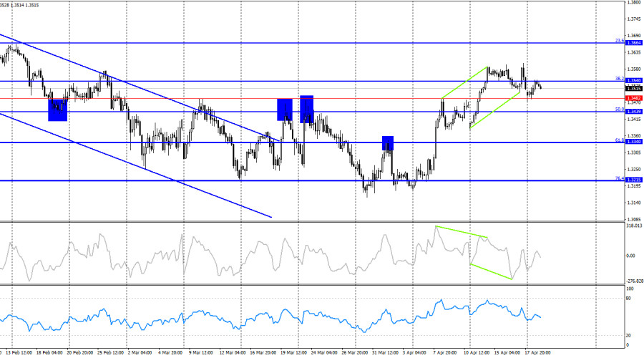Click the 31 Mar 12:00 date label
The height and width of the screenshot is (358, 644).
(x=385, y=353)
